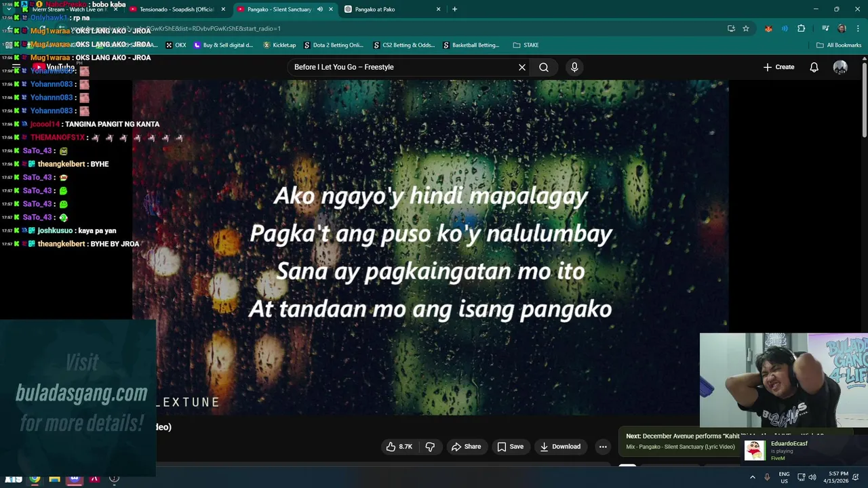Open the taskbar clock 5:57 PM
This screenshot has height=488, width=868.
coord(837,477)
